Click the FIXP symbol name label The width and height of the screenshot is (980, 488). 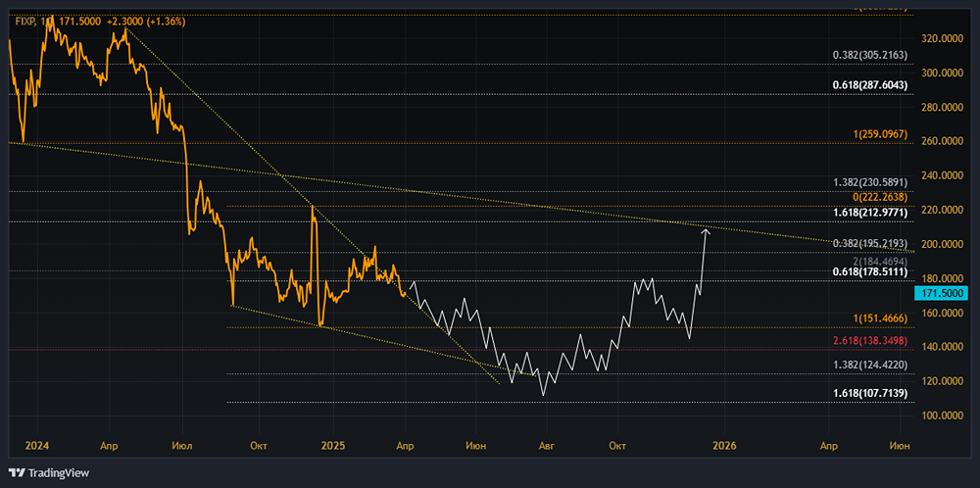pyautogui.click(x=26, y=20)
